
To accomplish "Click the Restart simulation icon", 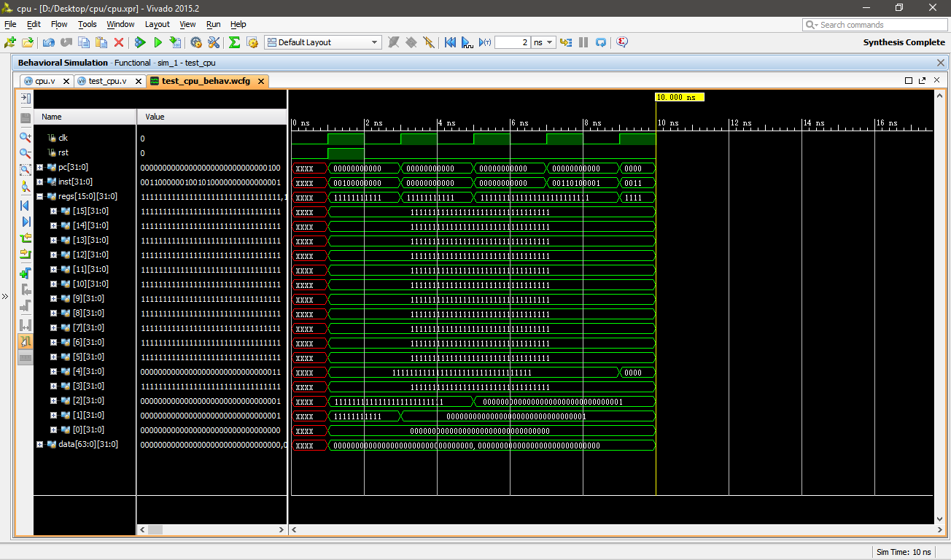I will pos(450,42).
